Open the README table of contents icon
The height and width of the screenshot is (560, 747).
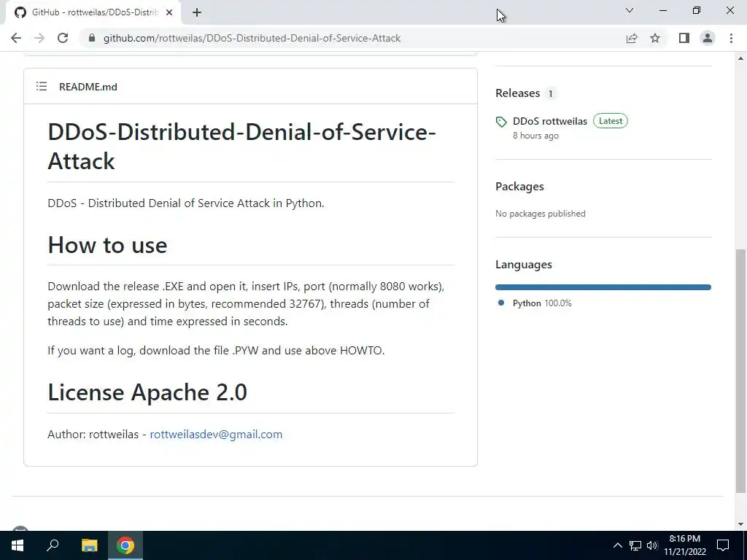coord(42,86)
